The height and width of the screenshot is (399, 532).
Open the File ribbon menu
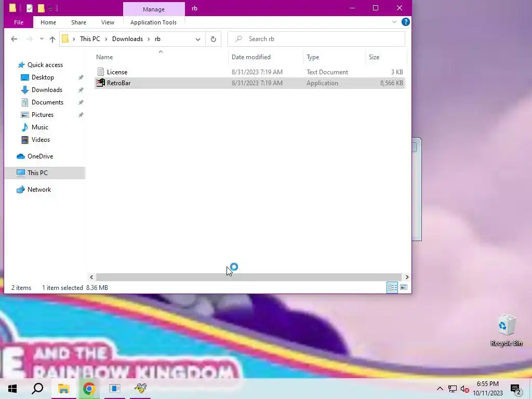click(19, 22)
